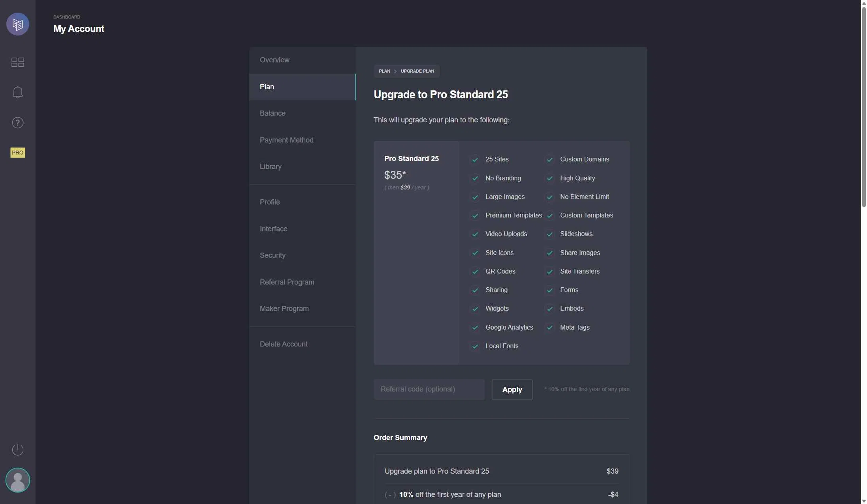Click Delete Account
The width and height of the screenshot is (867, 504).
coord(284,344)
